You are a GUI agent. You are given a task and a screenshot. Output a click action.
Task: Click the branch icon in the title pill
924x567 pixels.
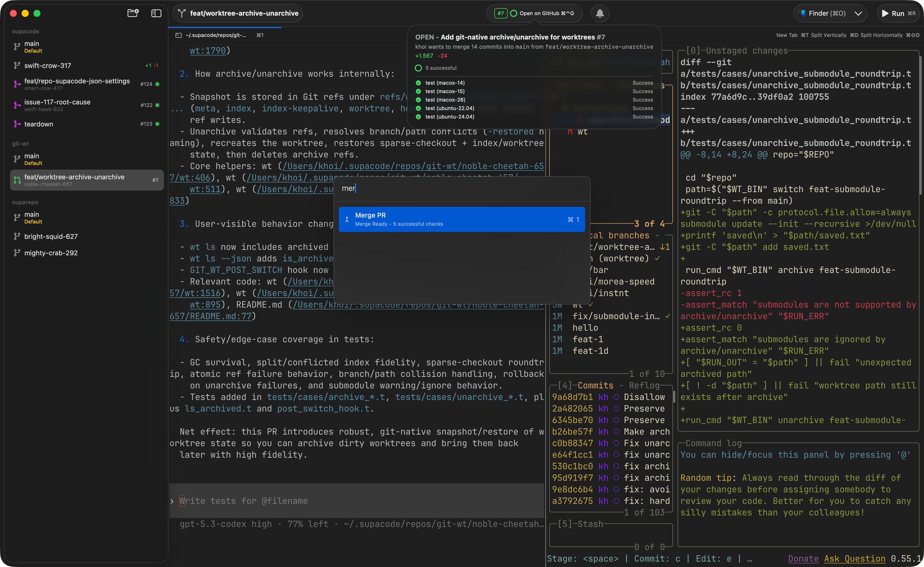[181, 14]
